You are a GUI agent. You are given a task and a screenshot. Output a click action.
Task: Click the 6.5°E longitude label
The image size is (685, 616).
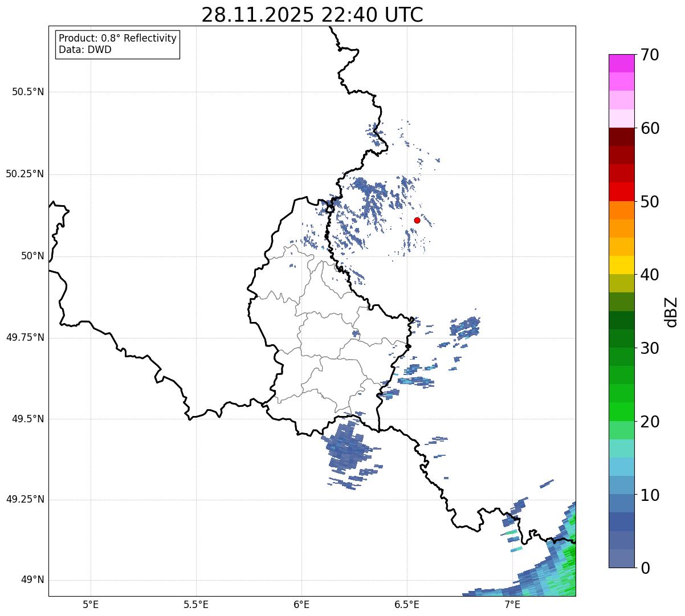407,604
